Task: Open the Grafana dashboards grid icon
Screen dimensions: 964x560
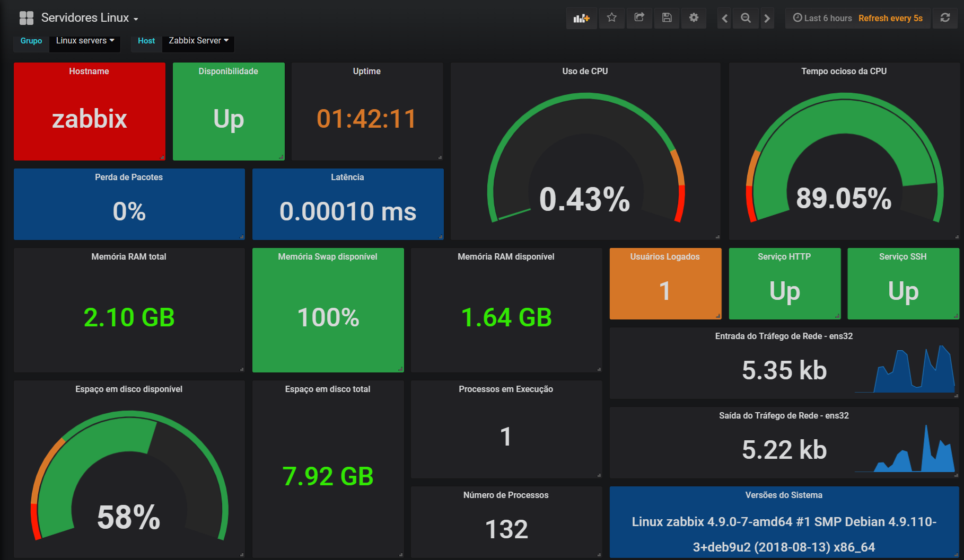Action: [x=27, y=18]
